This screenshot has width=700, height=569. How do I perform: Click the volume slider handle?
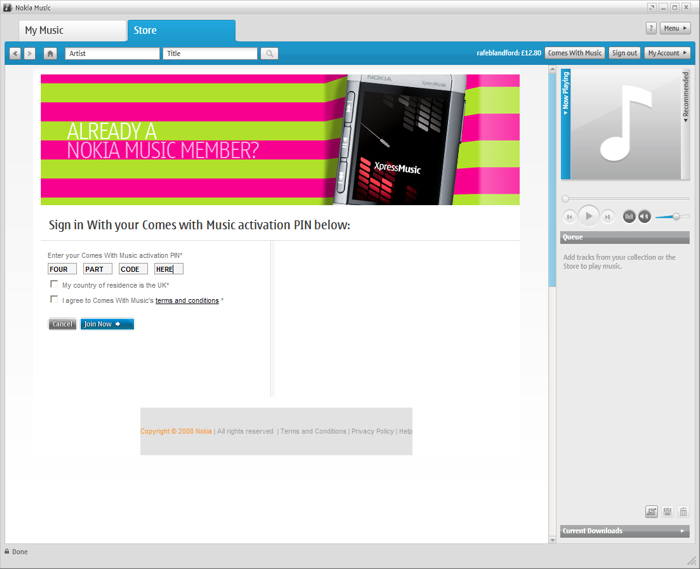[x=677, y=216]
